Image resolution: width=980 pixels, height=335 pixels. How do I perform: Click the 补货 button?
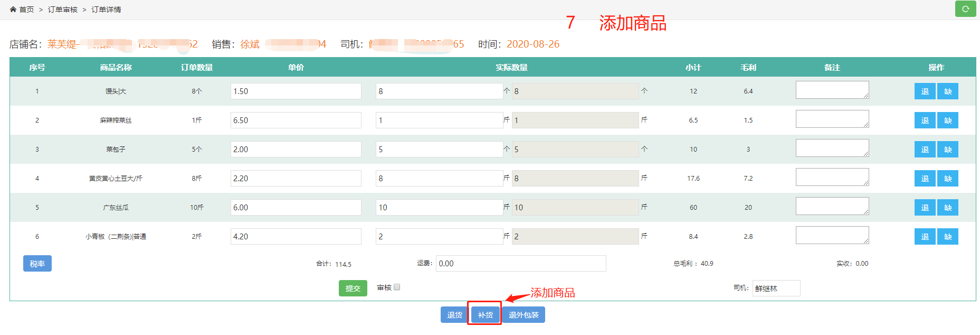tap(485, 315)
